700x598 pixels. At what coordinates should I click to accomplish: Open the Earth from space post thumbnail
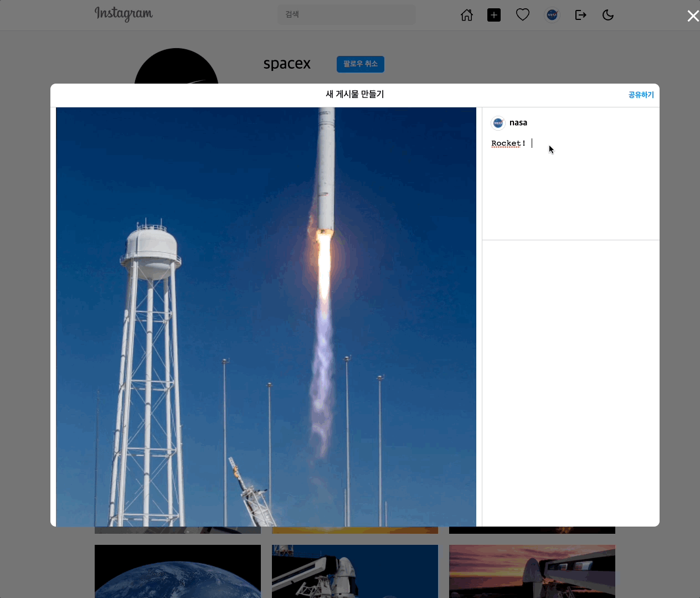pyautogui.click(x=178, y=571)
